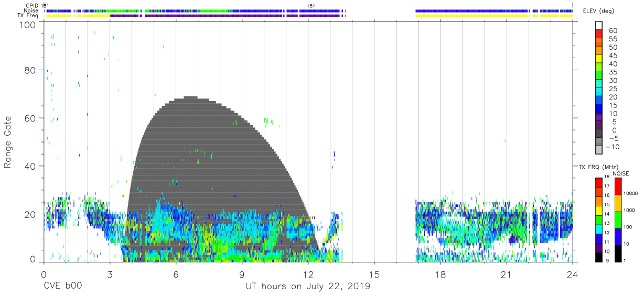This screenshot has height=297, width=644.
Task: Click the "9" tick on UT hours axis
Action: [242, 274]
